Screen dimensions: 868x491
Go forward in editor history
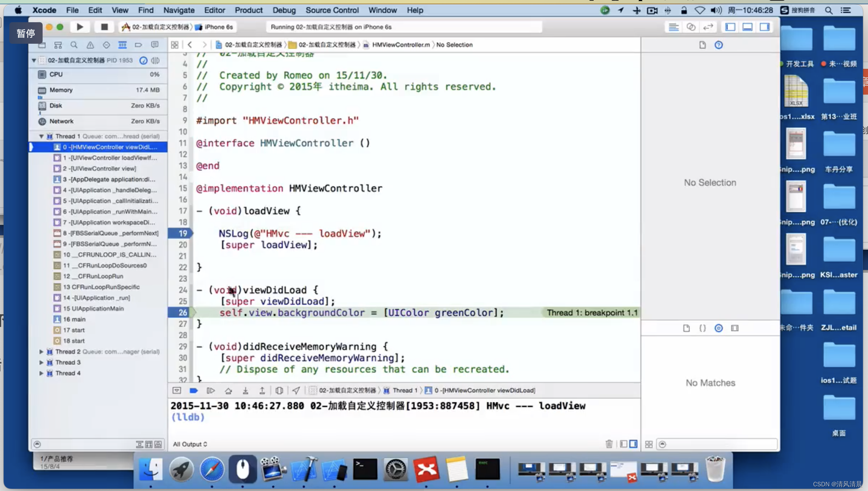(204, 45)
